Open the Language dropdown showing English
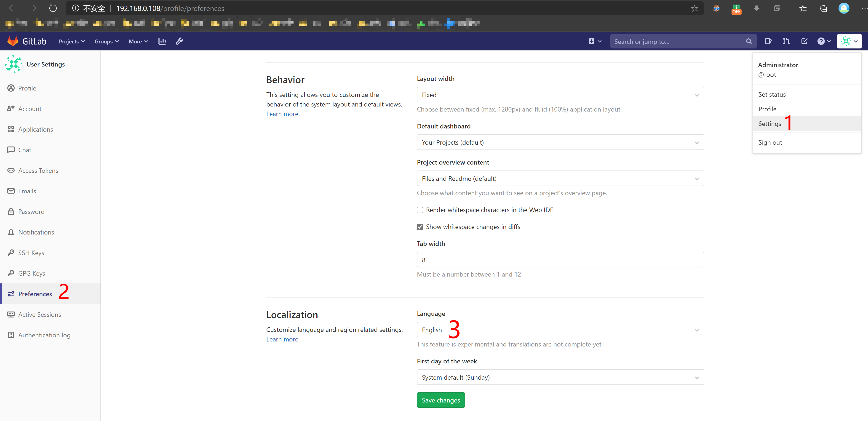 click(x=560, y=330)
